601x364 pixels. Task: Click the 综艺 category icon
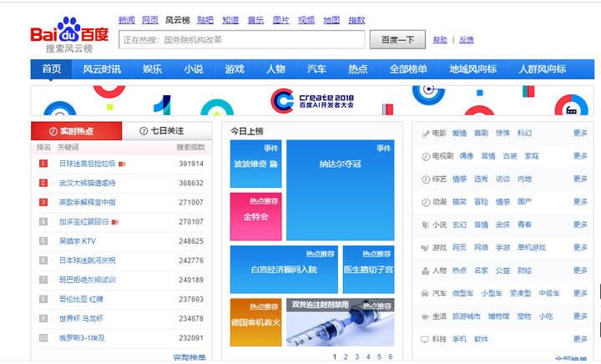[x=425, y=179]
